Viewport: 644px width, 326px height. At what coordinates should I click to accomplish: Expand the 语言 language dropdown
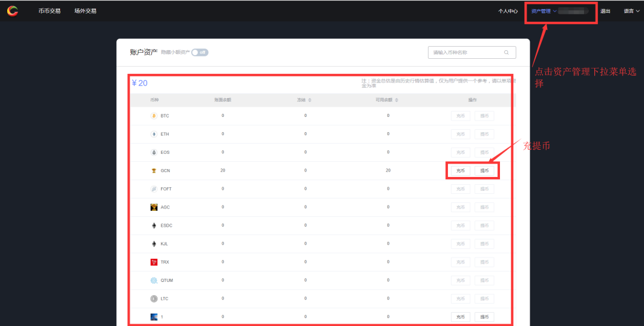pos(631,11)
